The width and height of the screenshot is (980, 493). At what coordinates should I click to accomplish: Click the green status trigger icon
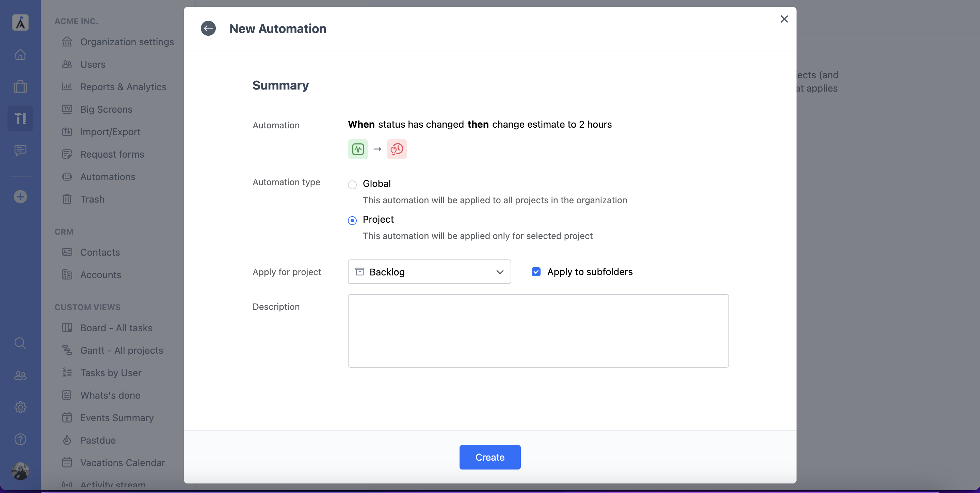pos(358,149)
